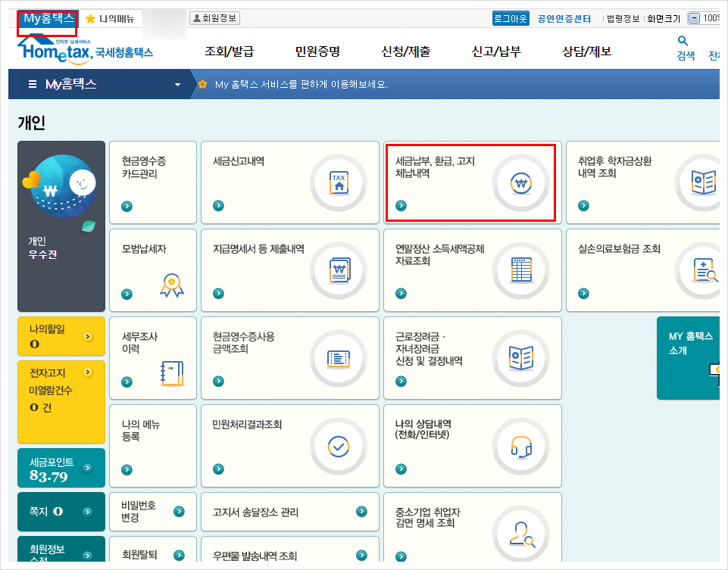
Task: Click the ₩ icon on 세금납부 환급 고지 card
Action: tap(520, 182)
